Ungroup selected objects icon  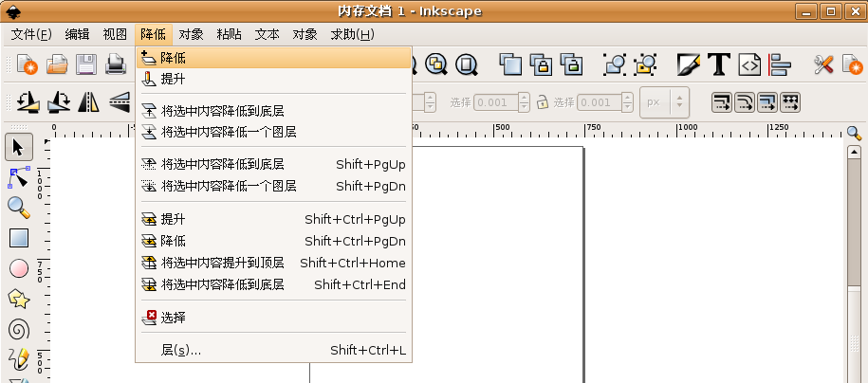645,64
